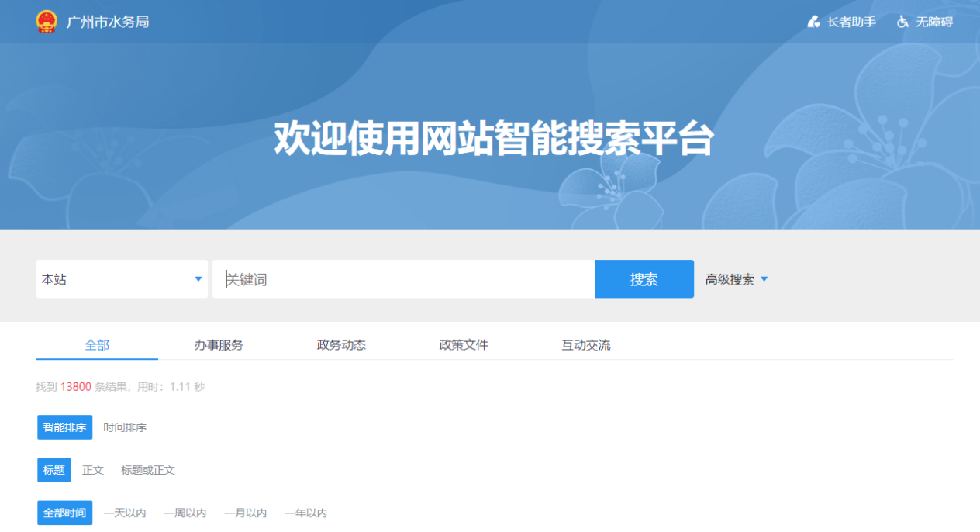Screen dimensions: 980x532
Task: Select 智能排序 sorting option
Action: pos(64,427)
